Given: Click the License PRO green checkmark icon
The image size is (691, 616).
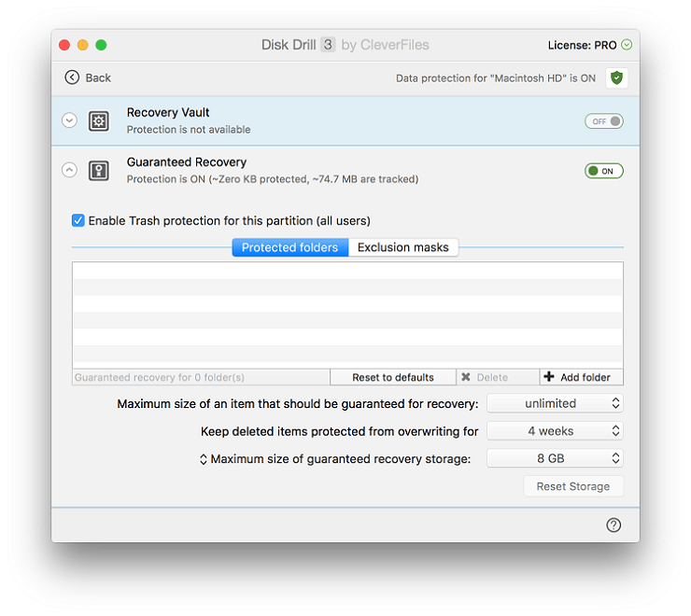Looking at the screenshot, I should (627, 45).
